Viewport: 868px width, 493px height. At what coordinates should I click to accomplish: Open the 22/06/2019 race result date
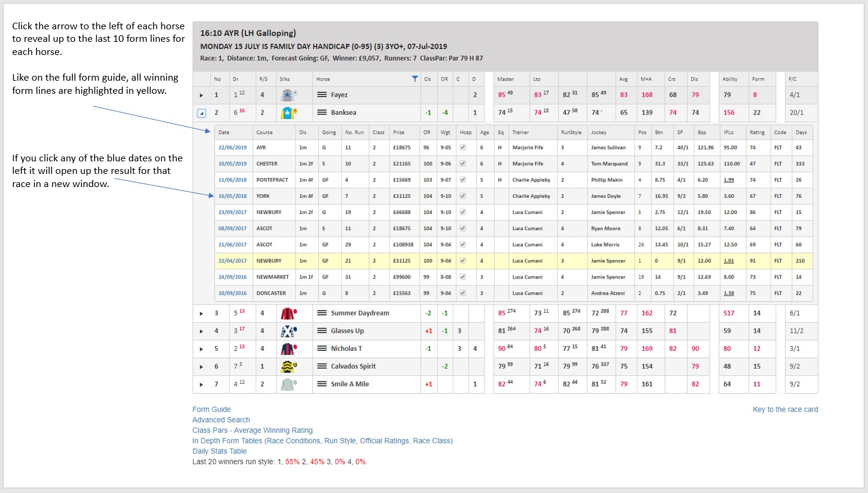coord(232,148)
